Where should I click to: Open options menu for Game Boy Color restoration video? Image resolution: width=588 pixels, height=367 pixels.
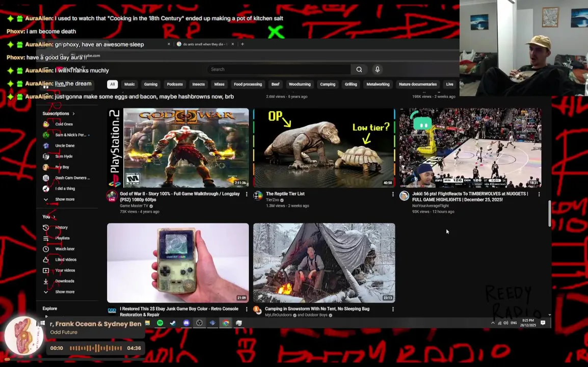[247, 309]
